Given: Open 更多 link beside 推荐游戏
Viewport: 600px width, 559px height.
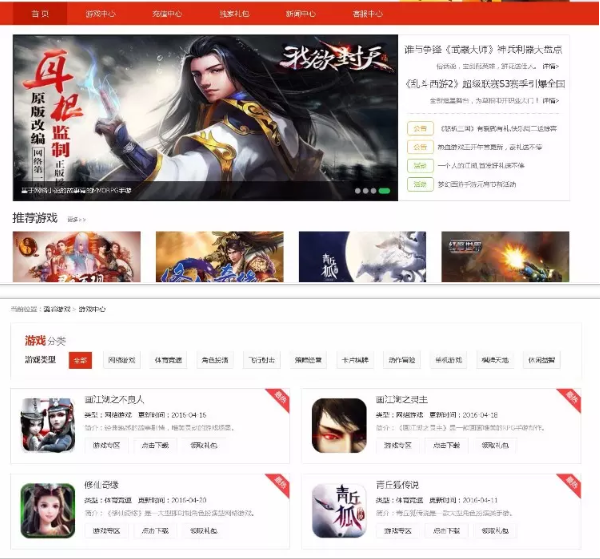Looking at the screenshot, I should pyautogui.click(x=77, y=219).
